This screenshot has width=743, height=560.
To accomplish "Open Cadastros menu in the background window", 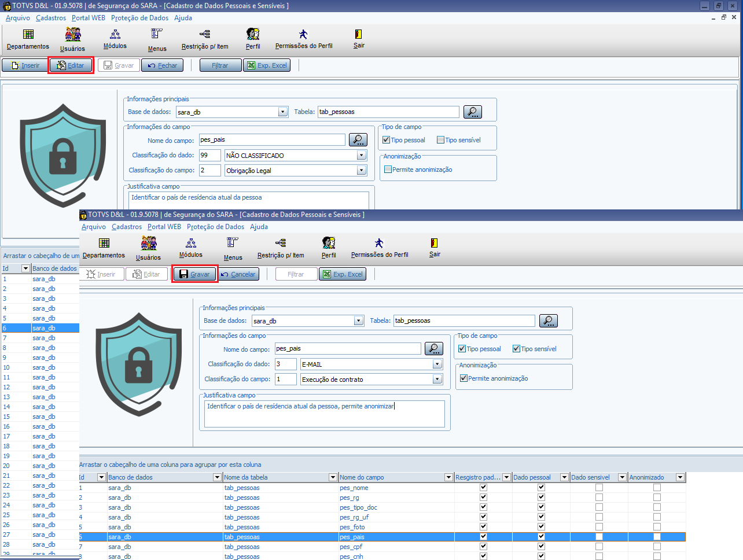I will [x=51, y=18].
